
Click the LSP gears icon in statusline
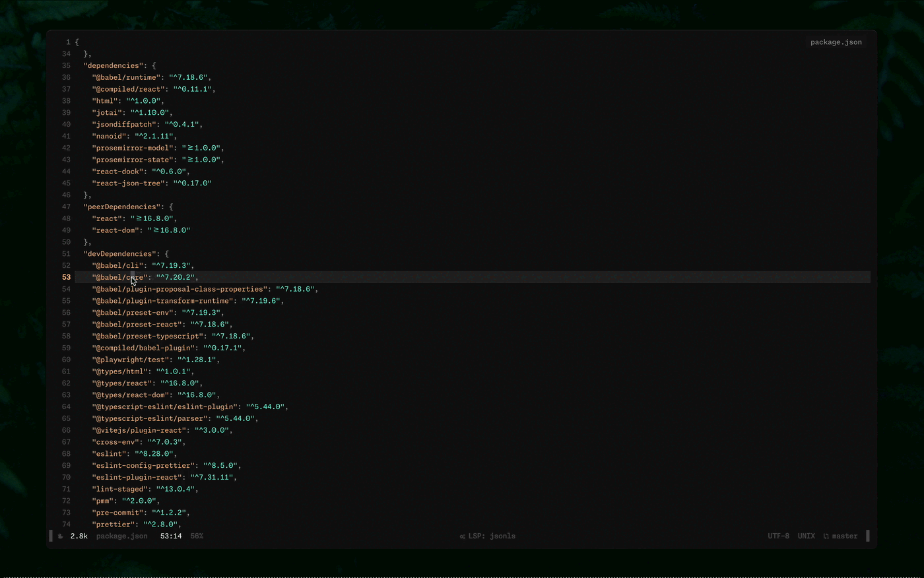463,536
